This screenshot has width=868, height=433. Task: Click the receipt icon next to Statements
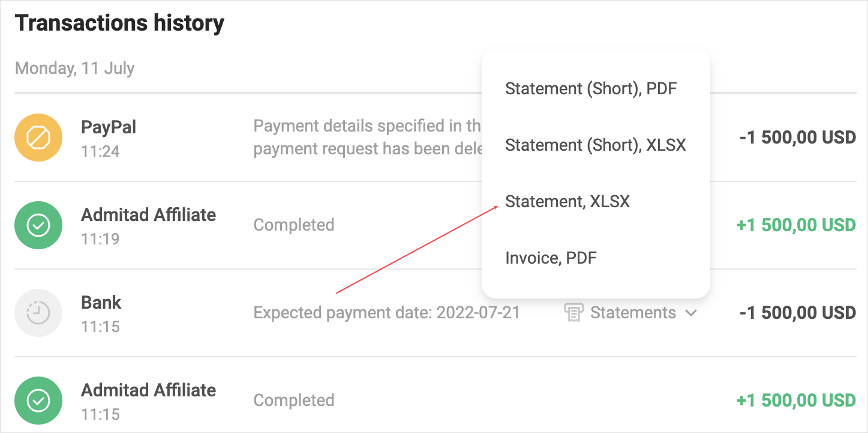point(574,313)
